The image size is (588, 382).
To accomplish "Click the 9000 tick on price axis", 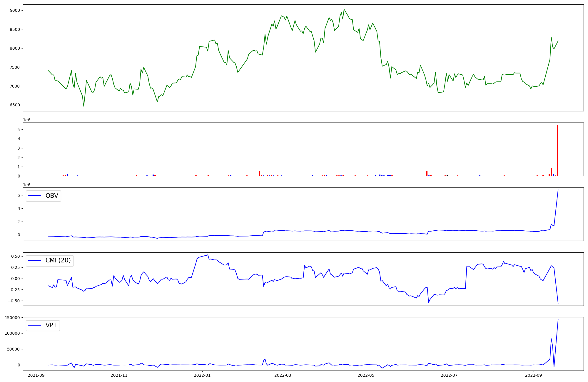I will pyautogui.click(x=15, y=10).
